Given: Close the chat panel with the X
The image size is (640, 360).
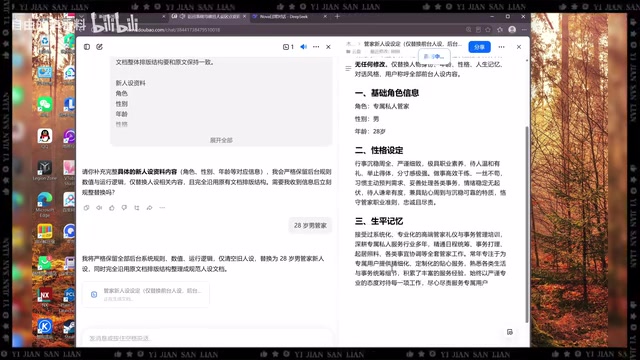Looking at the screenshot, I should click(328, 47).
